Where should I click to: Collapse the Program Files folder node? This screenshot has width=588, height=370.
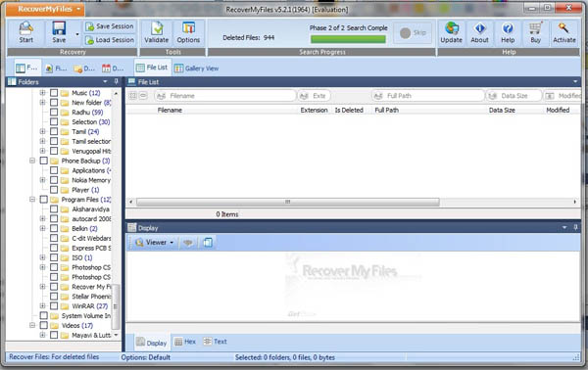[32, 200]
